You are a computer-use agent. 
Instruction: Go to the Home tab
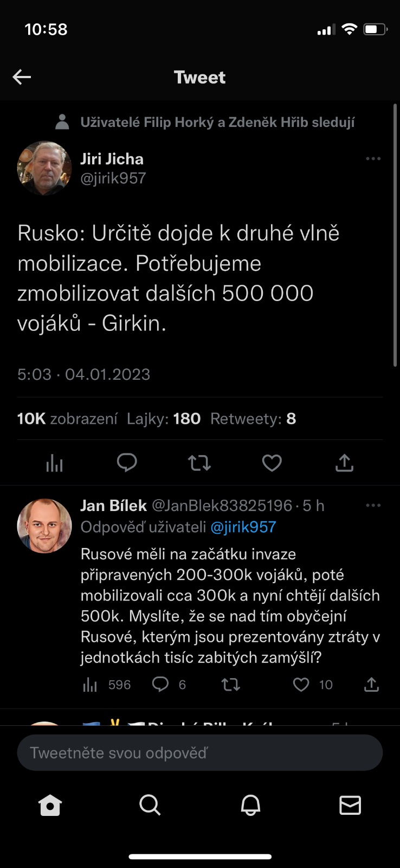point(50,806)
